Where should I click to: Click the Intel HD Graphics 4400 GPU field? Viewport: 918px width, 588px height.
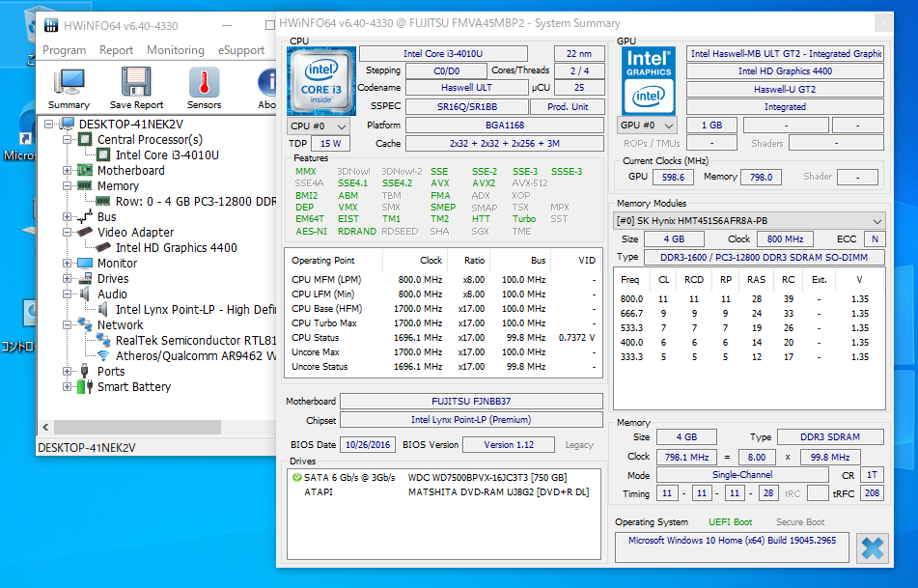click(x=785, y=71)
